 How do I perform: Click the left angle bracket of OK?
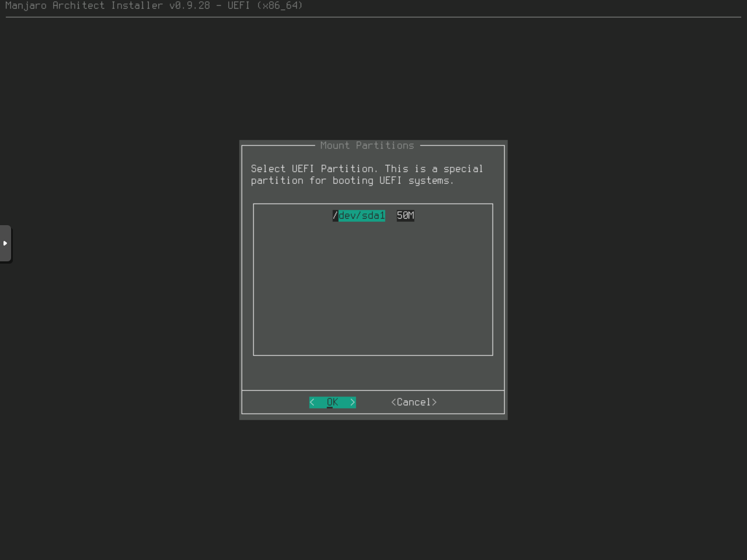[312, 402]
